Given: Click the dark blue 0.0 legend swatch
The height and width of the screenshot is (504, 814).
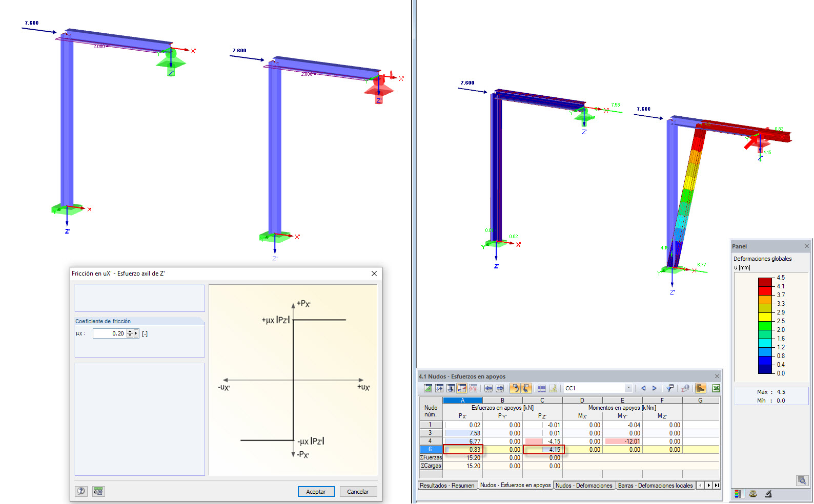Looking at the screenshot, I should coord(765,369).
